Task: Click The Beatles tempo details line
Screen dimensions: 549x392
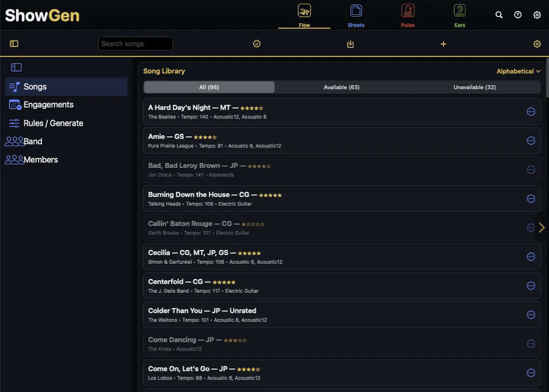Action: 207,117
